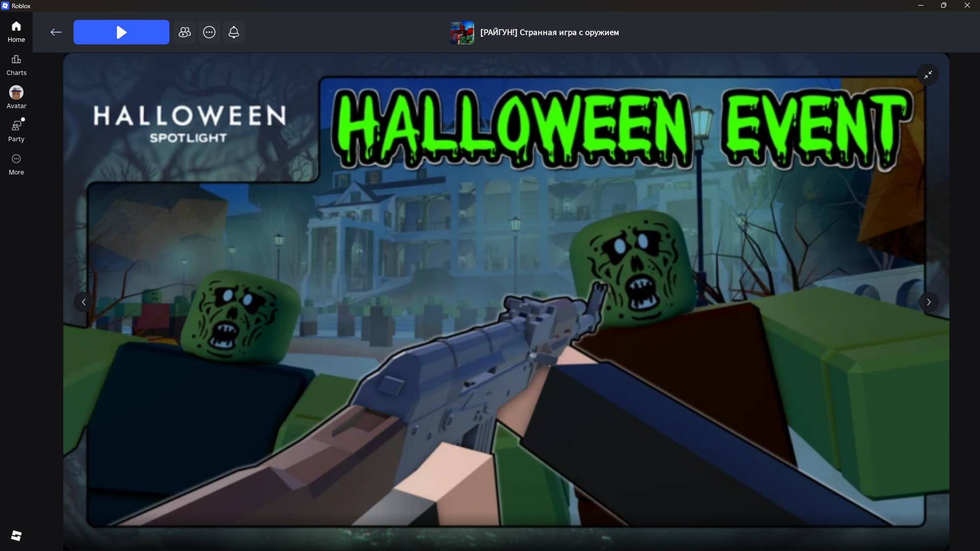Show the previous gallery image

click(84, 302)
